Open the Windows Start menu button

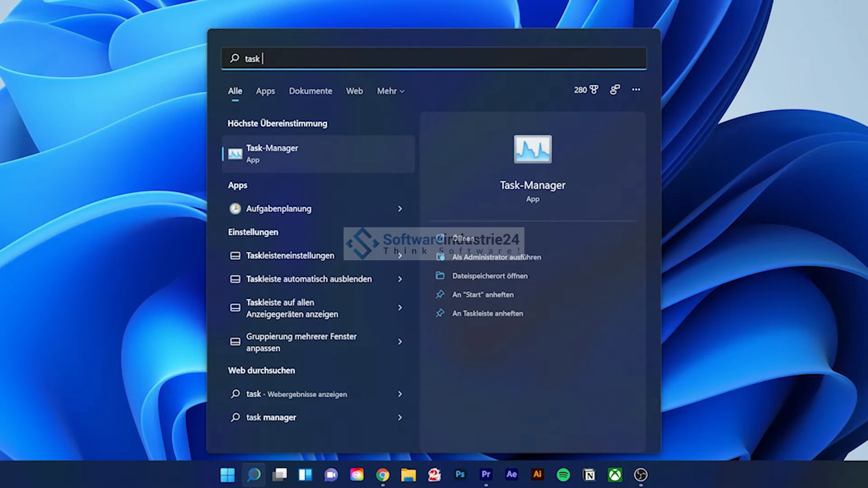(227, 474)
